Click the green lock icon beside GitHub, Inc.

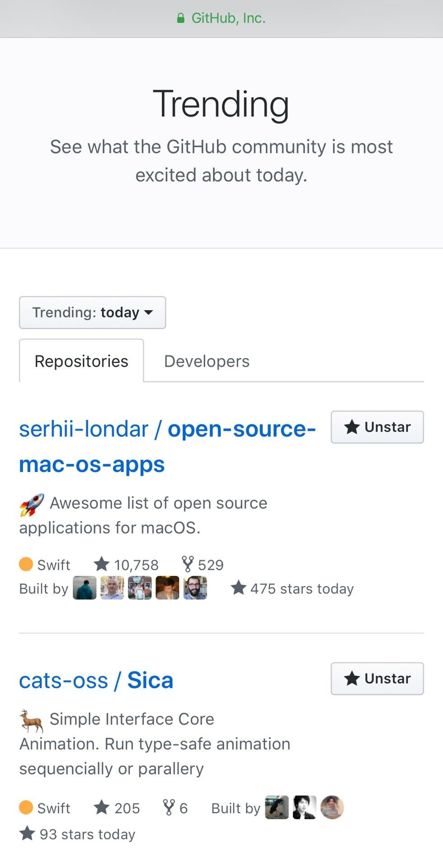coord(180,18)
